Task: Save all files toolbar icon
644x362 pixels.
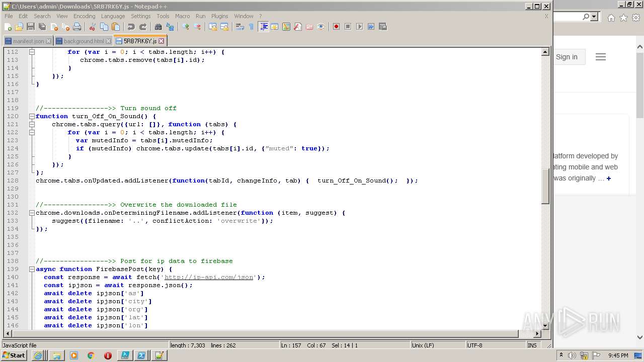Action: (x=42, y=27)
